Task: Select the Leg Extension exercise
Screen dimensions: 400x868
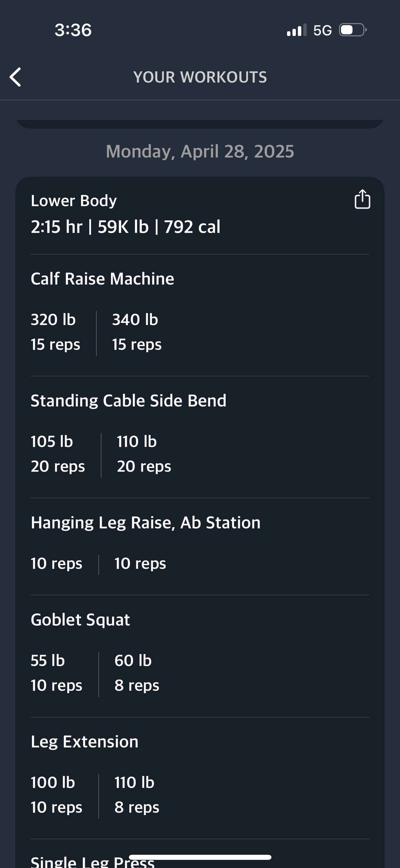Action: [x=84, y=742]
